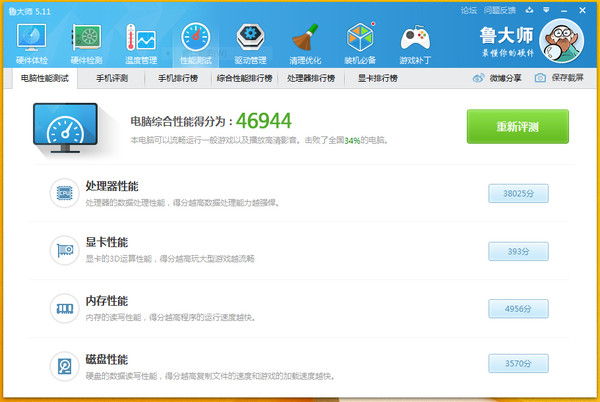Screen dimensions: 600x402
Task: Open the 问题反馈 feedback link
Action: point(500,11)
